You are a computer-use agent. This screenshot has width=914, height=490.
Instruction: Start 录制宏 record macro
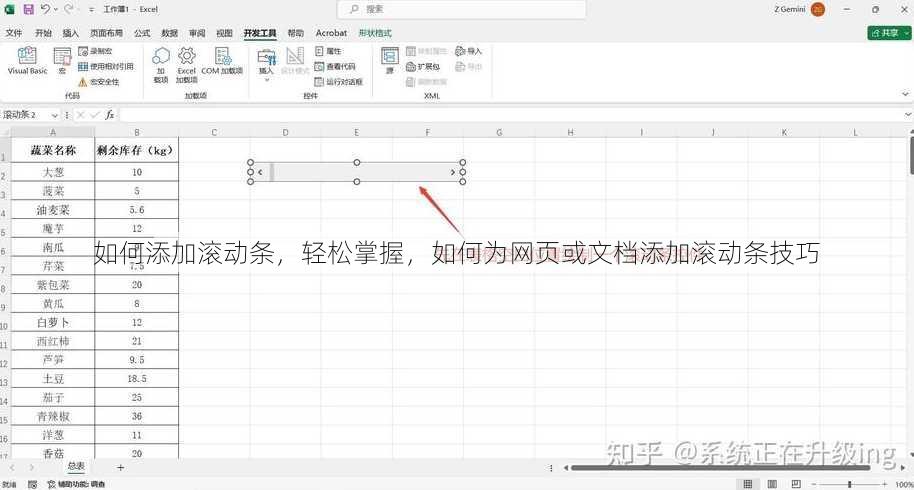tap(95, 51)
